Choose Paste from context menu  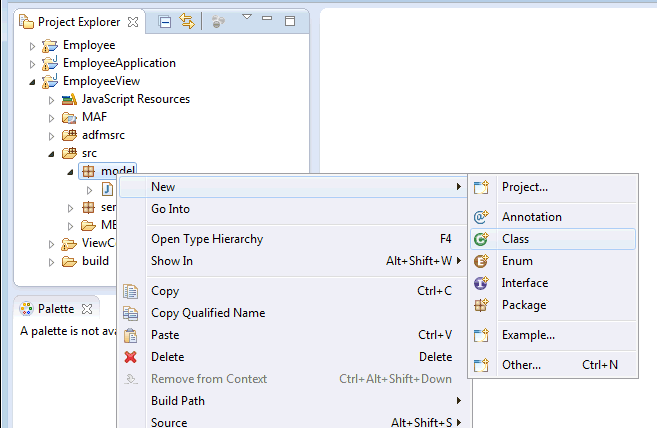click(x=293, y=335)
